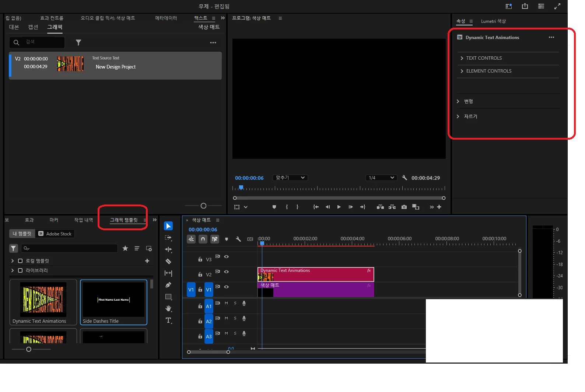Open Dynamic Text Animations options menu
The image size is (585, 392).
pos(551,37)
